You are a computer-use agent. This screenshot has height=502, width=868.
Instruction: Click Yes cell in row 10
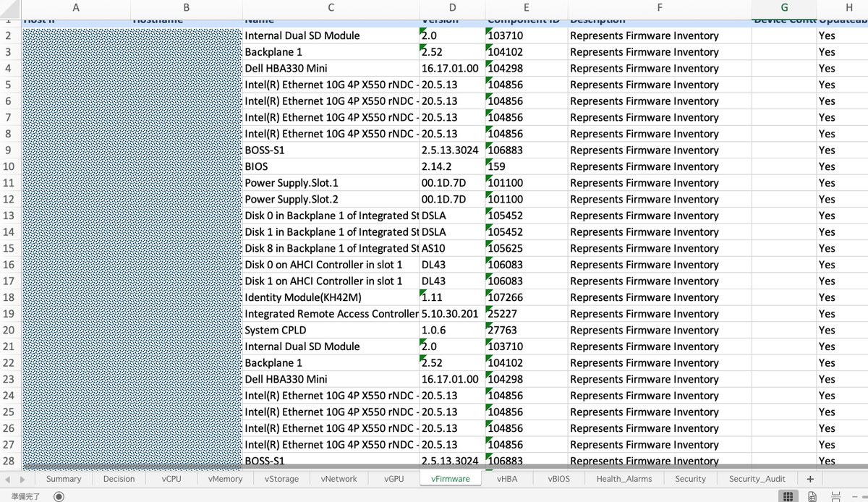pos(843,166)
